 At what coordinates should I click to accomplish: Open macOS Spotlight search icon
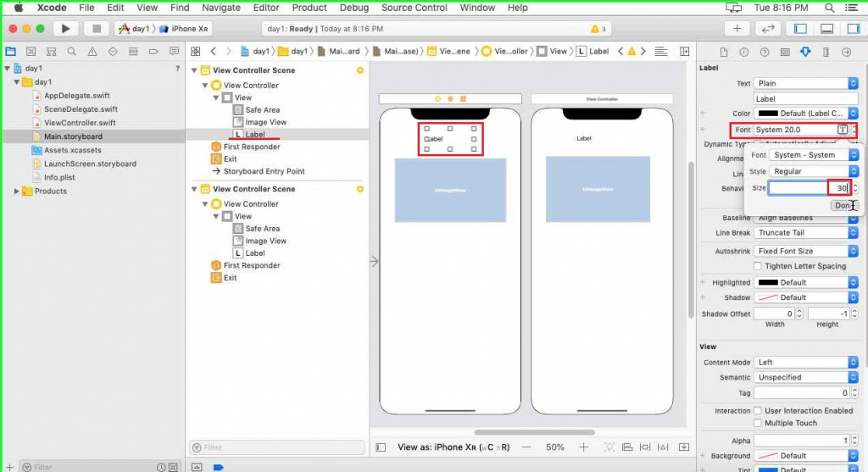pos(829,8)
